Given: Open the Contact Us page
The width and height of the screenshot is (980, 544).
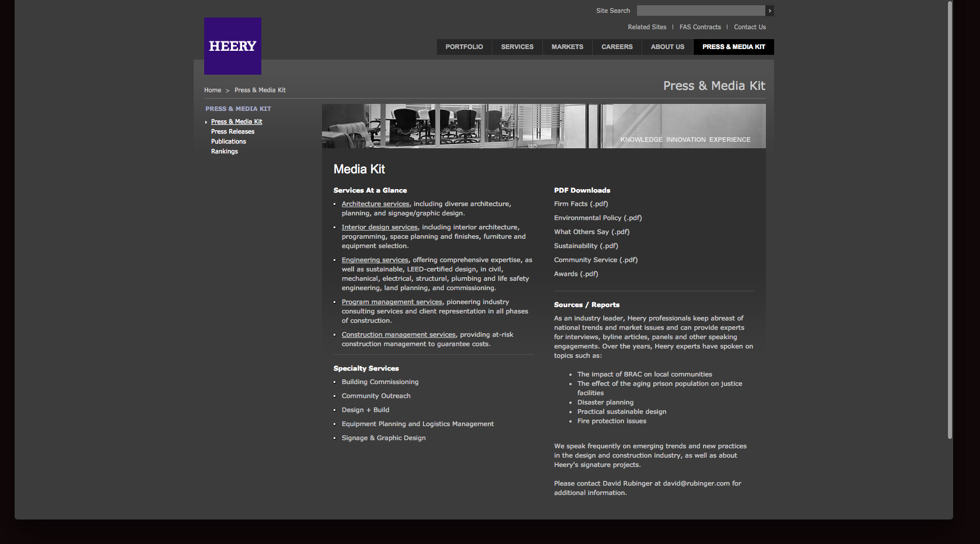Looking at the screenshot, I should point(750,27).
